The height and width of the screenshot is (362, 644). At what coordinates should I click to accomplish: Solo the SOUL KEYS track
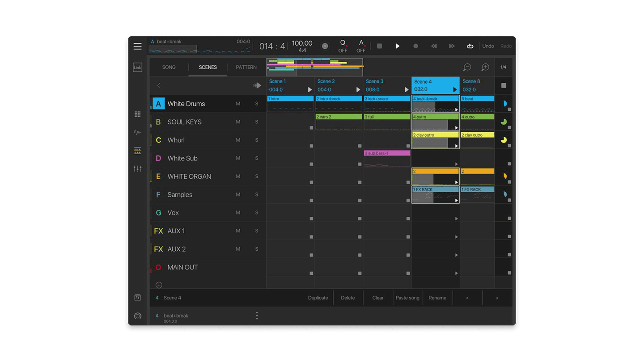point(256,122)
